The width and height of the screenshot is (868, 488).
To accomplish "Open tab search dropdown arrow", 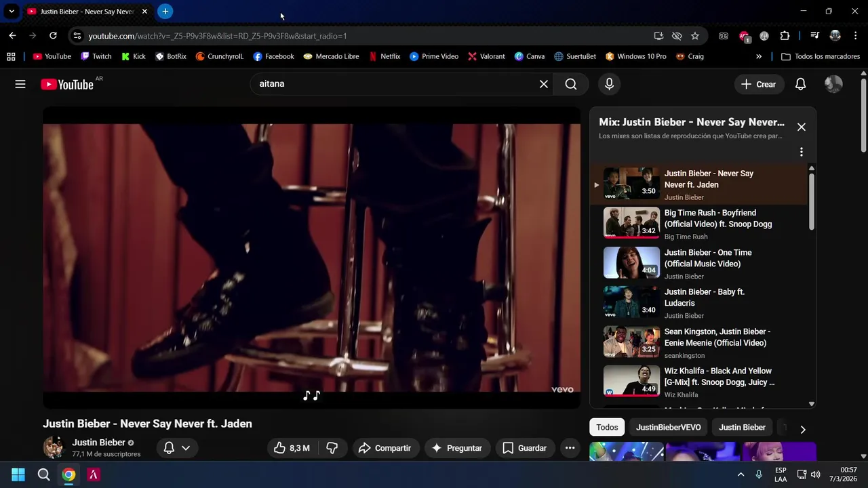I will 12,12.
